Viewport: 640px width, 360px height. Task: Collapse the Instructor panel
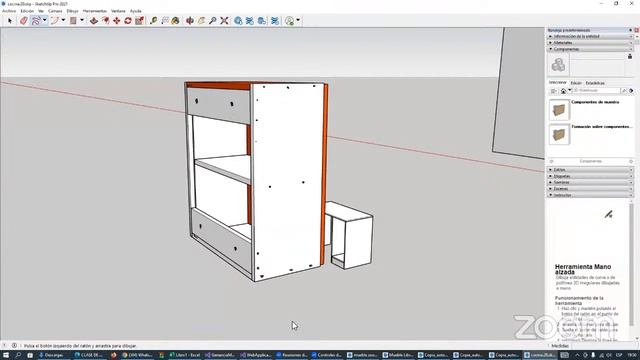pos(590,195)
